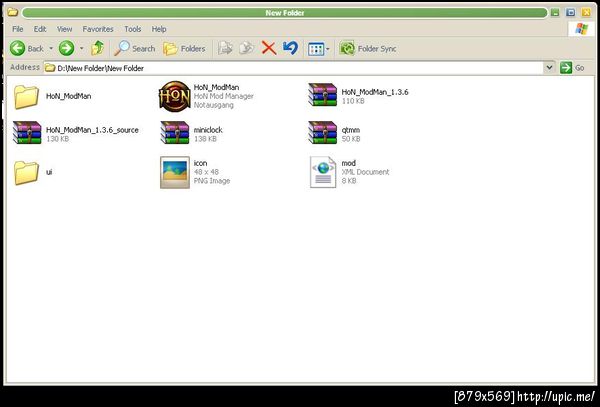Open the Help menu
This screenshot has width=600, height=407.
pyautogui.click(x=159, y=29)
